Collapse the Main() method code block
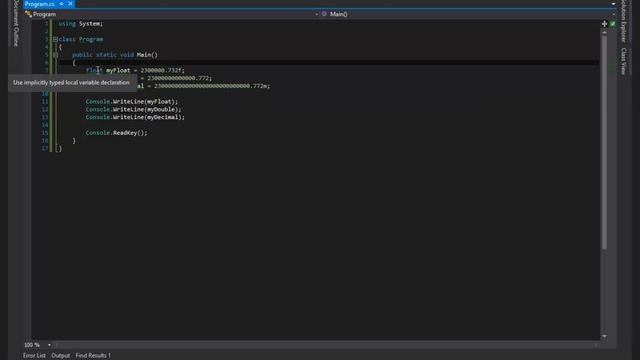Screen dimensions: 640x360 (55, 55)
